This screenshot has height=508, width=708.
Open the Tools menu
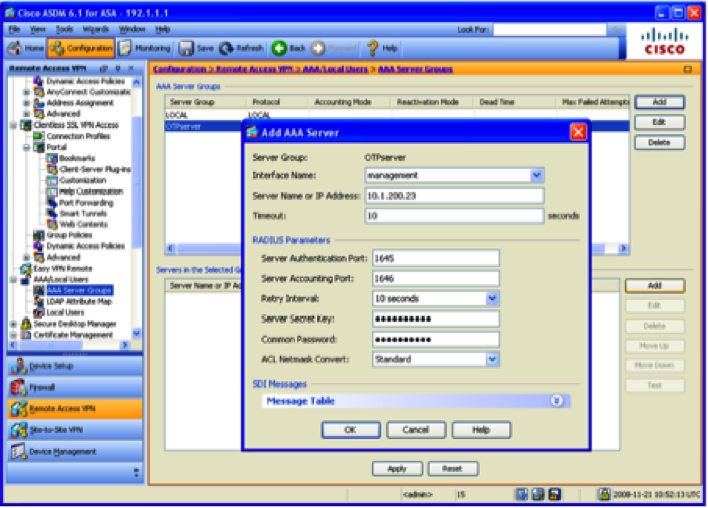pyautogui.click(x=64, y=29)
